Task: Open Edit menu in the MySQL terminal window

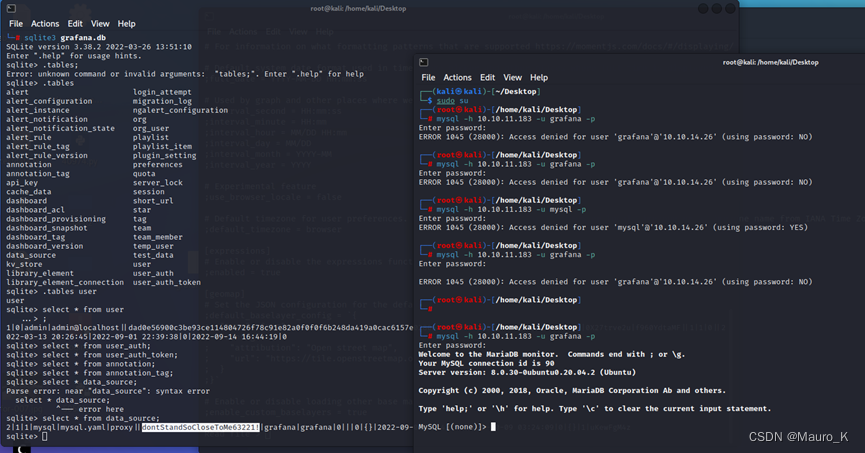Action: [488, 78]
